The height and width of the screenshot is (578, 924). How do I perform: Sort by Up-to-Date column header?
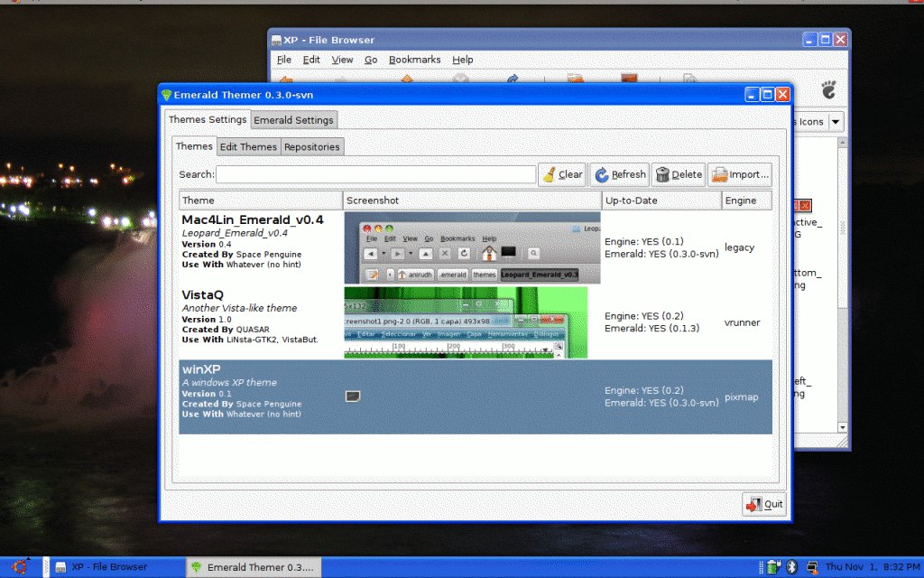[661, 200]
